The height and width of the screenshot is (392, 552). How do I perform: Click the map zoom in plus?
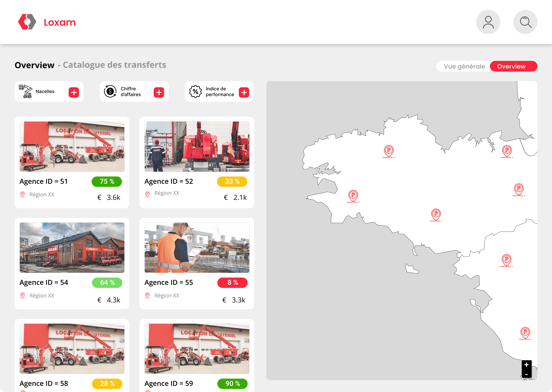pyautogui.click(x=526, y=365)
